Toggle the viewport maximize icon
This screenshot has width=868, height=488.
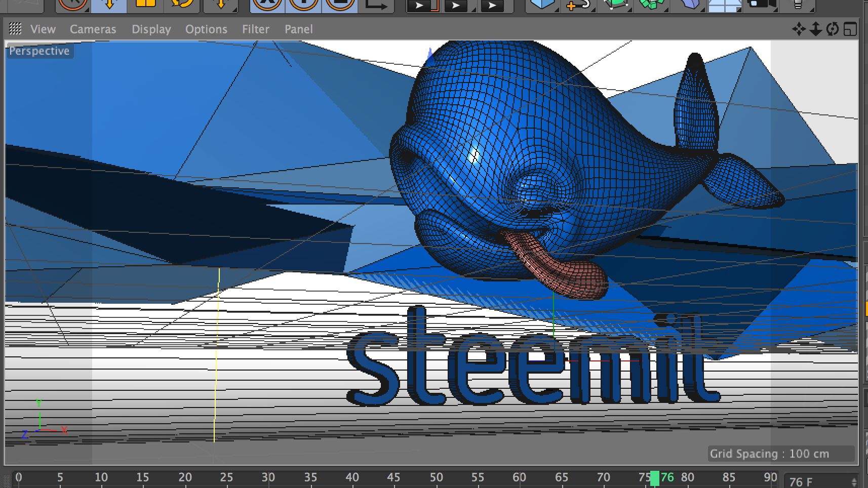(850, 29)
